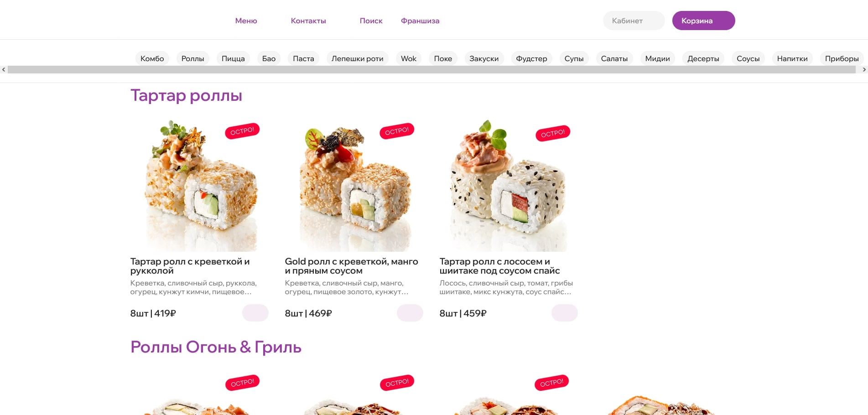Select the Пицца category tab
The height and width of the screenshot is (415, 868).
click(x=233, y=58)
